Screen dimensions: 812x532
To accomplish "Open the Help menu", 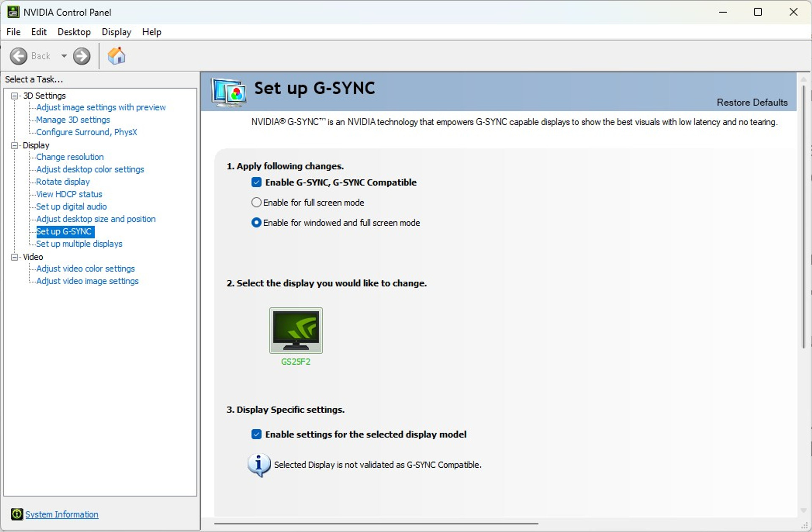I will pos(151,32).
